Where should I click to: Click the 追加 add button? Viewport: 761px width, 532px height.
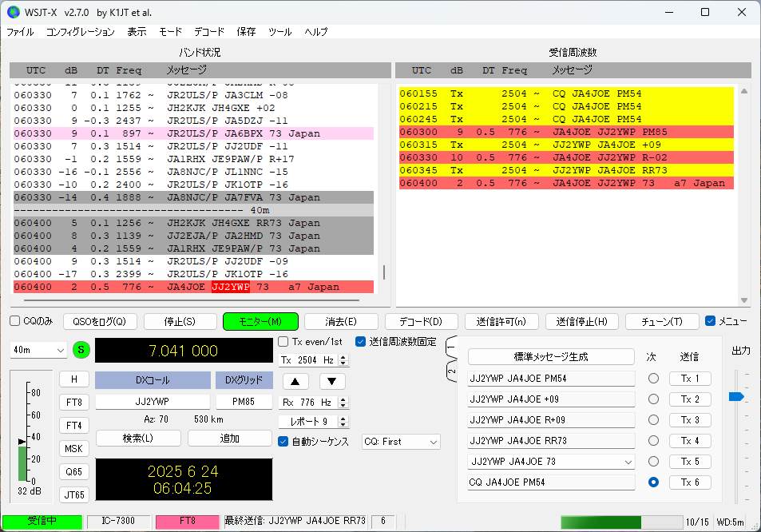coord(229,439)
